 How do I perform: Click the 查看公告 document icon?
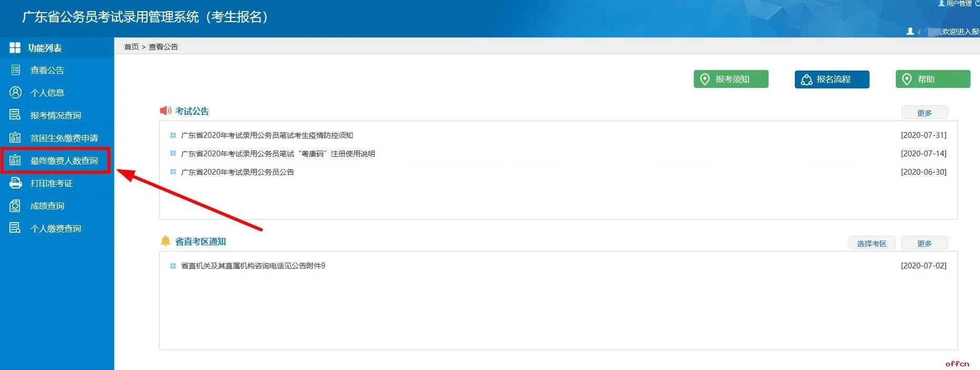tap(15, 70)
